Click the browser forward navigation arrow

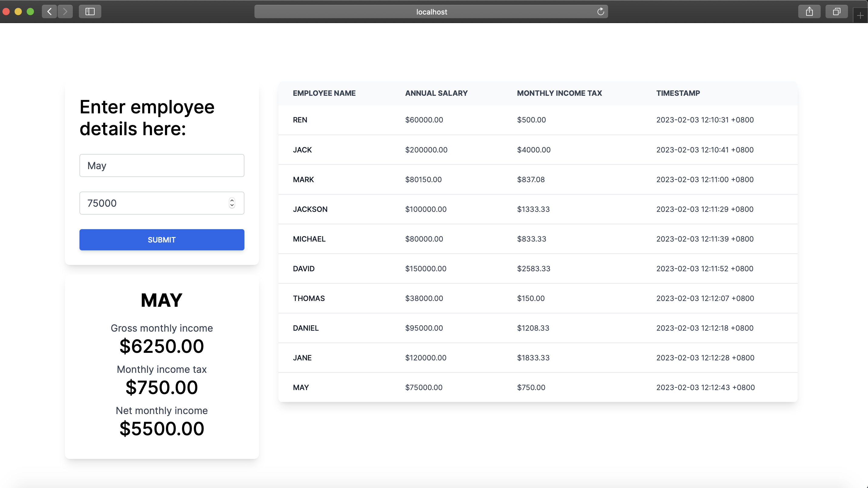pos(66,12)
